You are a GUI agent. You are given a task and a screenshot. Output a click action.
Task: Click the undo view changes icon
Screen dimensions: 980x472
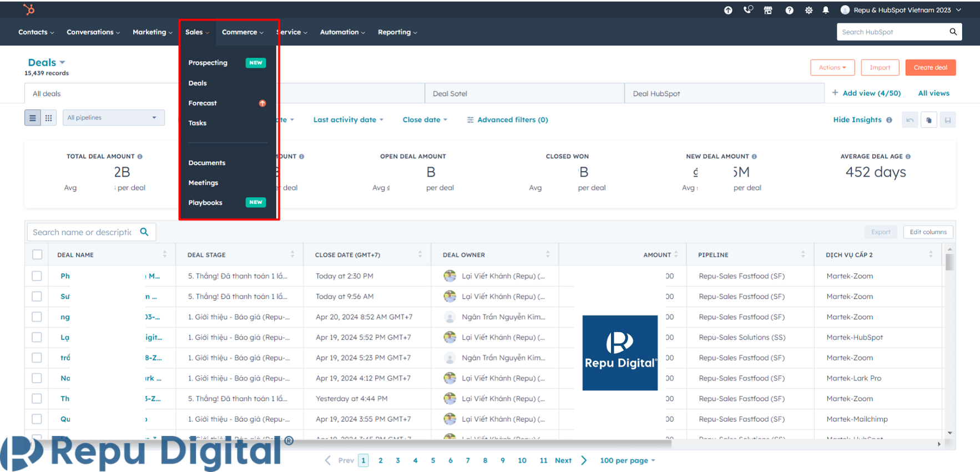pos(910,120)
